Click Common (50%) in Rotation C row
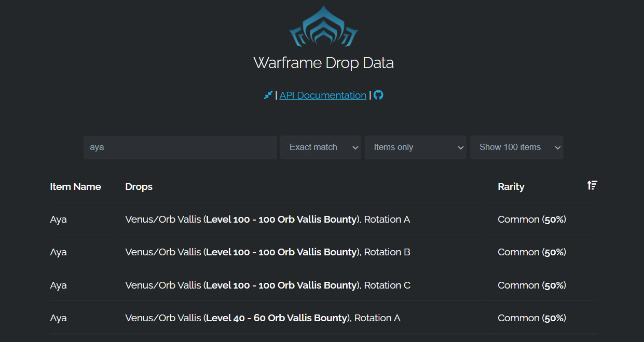 [532, 285]
